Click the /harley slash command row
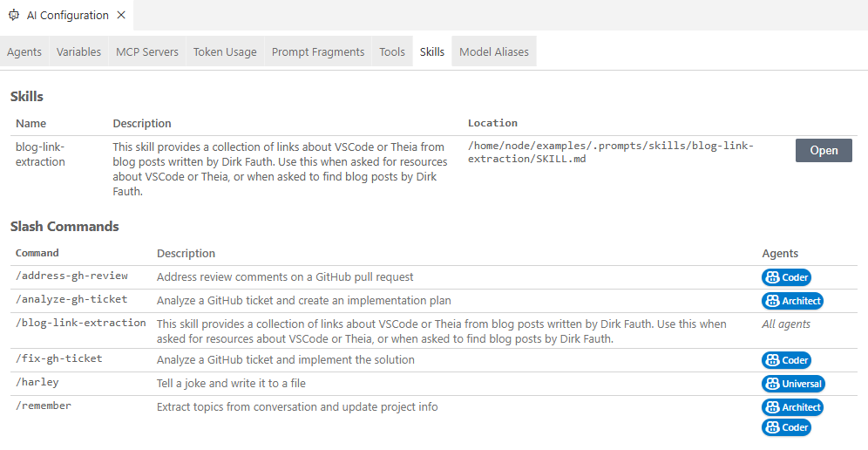The width and height of the screenshot is (868, 450). pyautogui.click(x=37, y=383)
